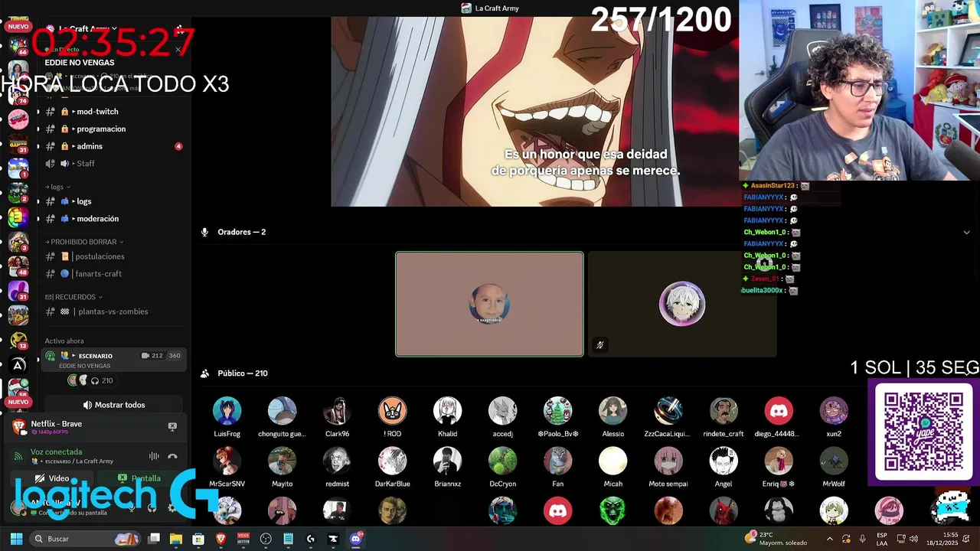Open the server with badge 48
980x551 pixels.
(18, 265)
